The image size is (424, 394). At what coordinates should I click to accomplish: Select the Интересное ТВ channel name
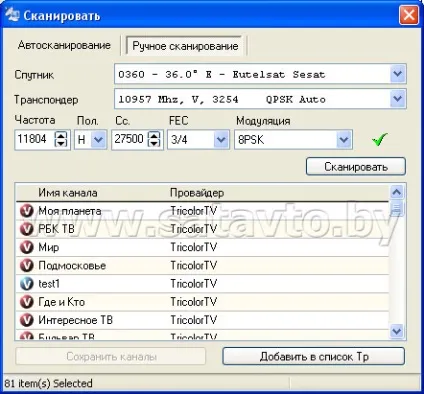76,320
